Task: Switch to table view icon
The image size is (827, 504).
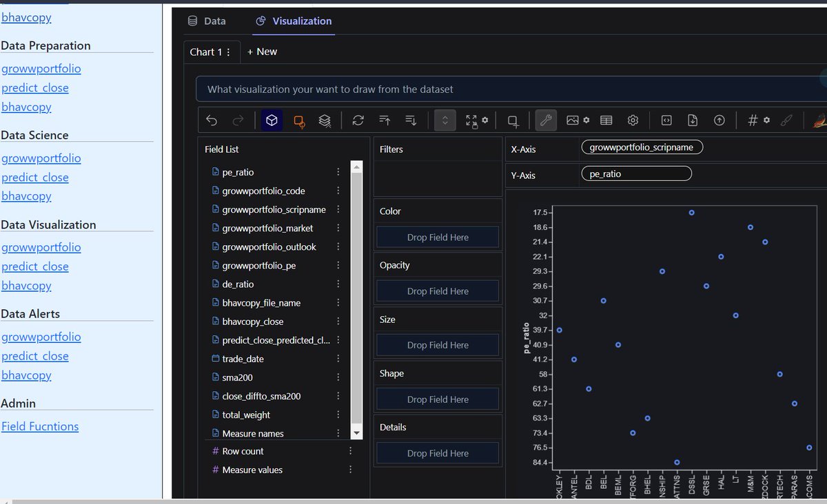Action: 606,120
